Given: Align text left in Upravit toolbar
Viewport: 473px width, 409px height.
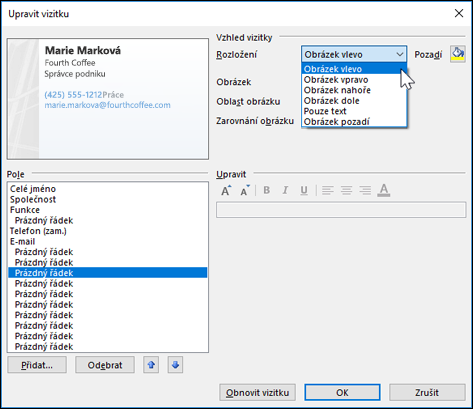Looking at the screenshot, I should click(x=328, y=190).
